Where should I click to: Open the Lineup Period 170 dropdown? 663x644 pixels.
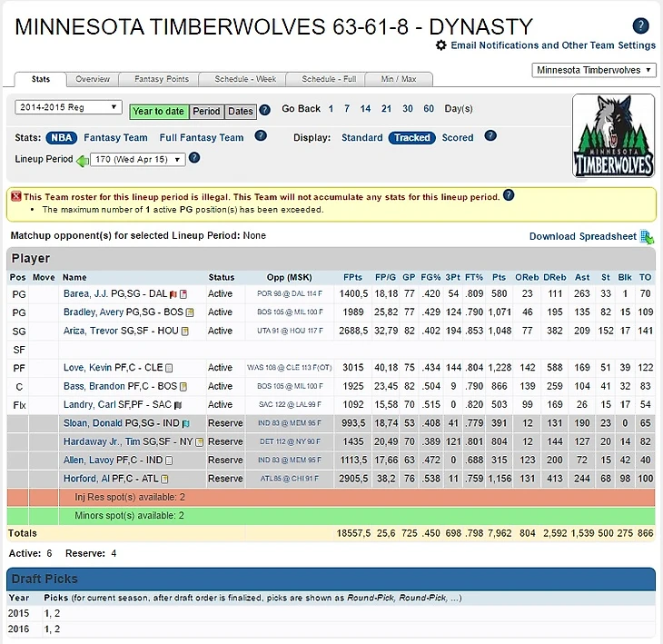(138, 160)
